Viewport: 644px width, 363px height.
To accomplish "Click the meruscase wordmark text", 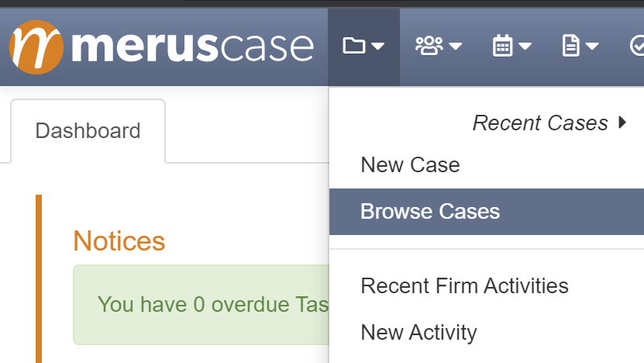I will click(192, 47).
